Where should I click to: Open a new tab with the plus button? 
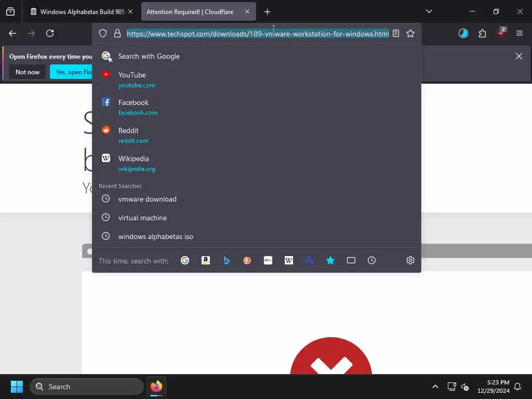tap(268, 12)
